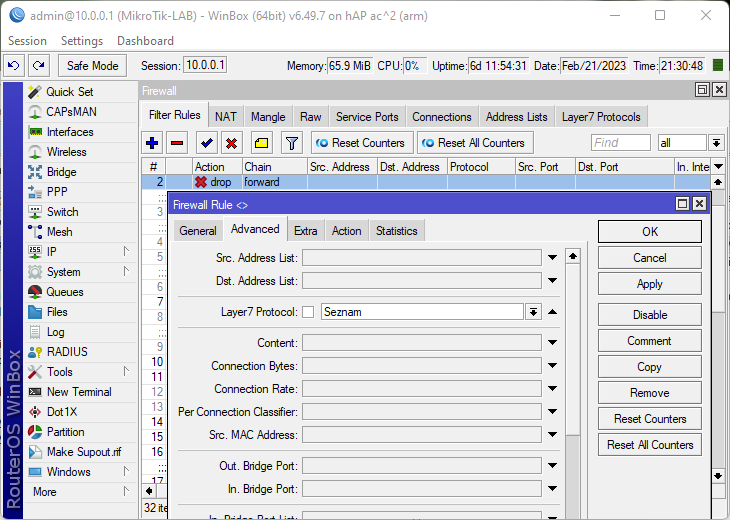This screenshot has width=730, height=520.
Task: Open the General tab of rule
Action: tap(198, 231)
